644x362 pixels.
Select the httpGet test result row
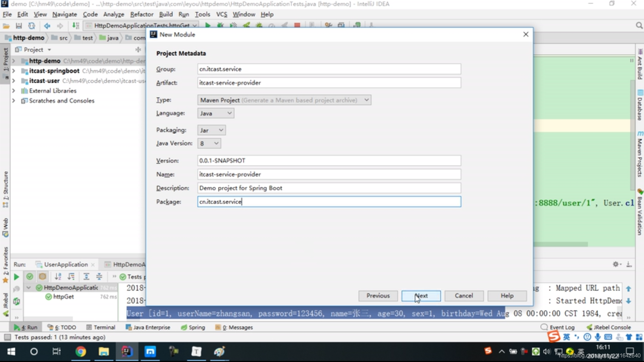(71, 297)
